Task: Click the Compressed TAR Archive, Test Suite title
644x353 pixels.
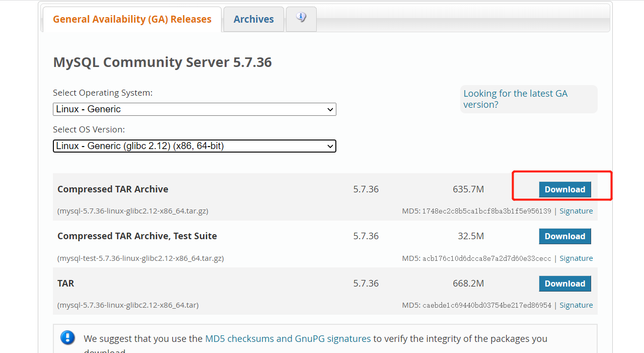Action: click(137, 236)
